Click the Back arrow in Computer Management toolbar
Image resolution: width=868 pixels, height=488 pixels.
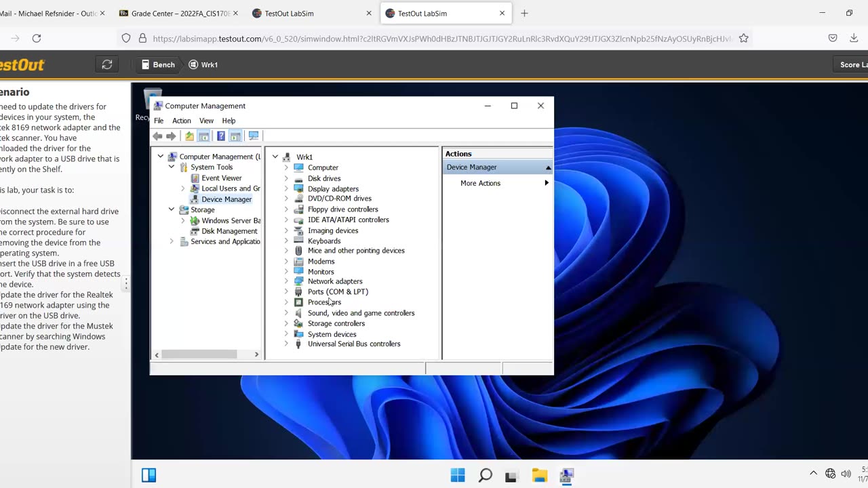click(x=157, y=136)
